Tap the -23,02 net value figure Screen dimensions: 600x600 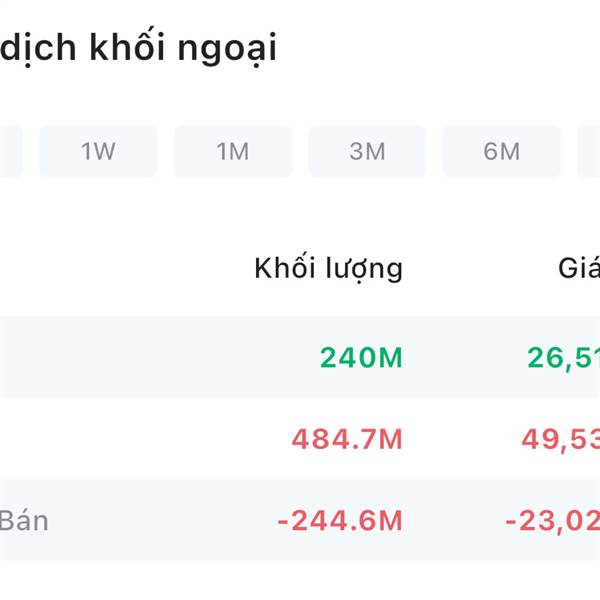552,520
